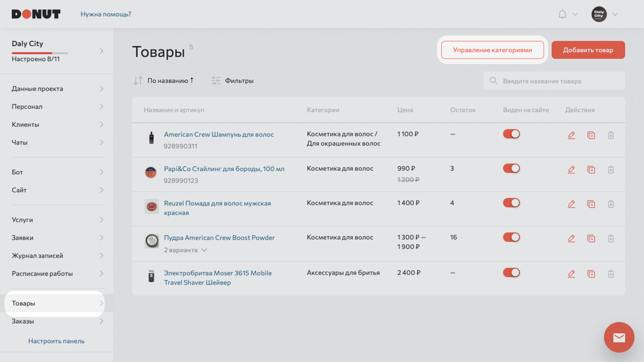Click Настроить панель link
This screenshot has height=362, width=644.
point(56,341)
